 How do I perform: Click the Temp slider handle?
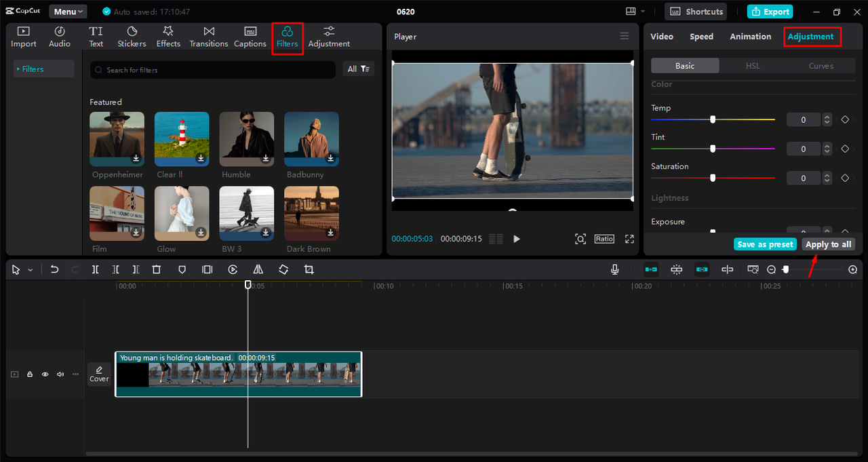(713, 119)
